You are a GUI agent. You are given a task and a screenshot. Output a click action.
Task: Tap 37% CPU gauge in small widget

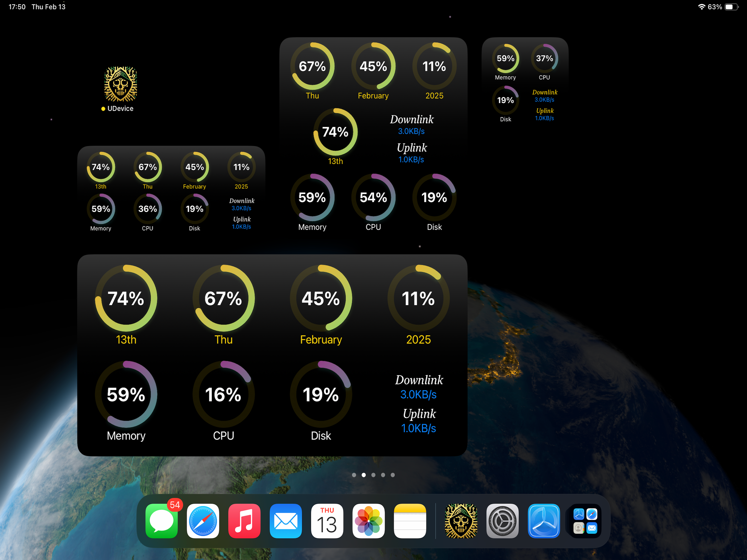coord(544,58)
